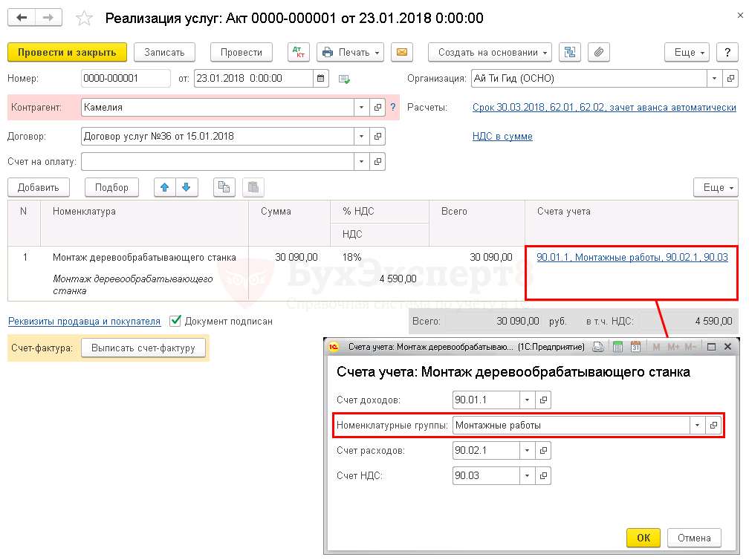This screenshot has height=560, width=749.
Task: Open the paperclip attached files icon
Action: click(x=598, y=52)
